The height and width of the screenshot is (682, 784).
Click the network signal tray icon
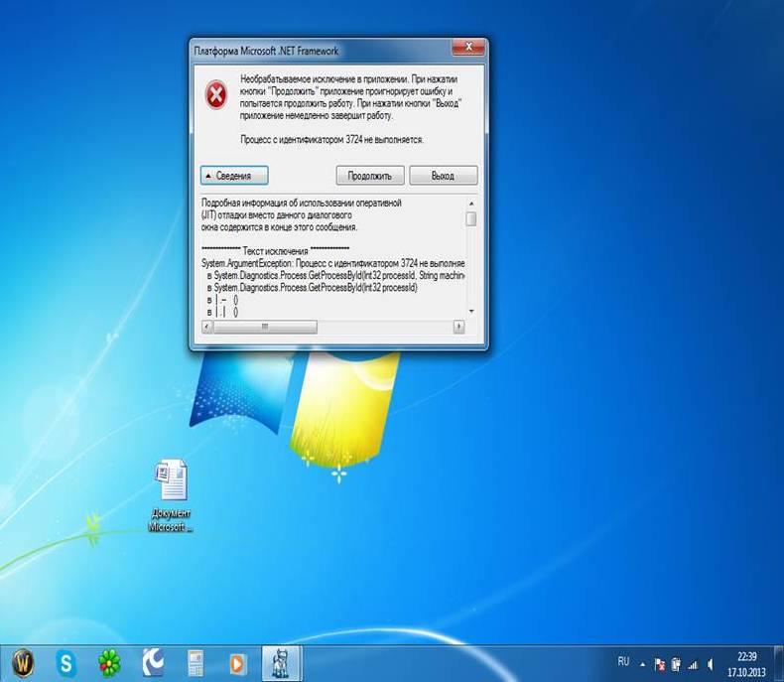point(693,665)
